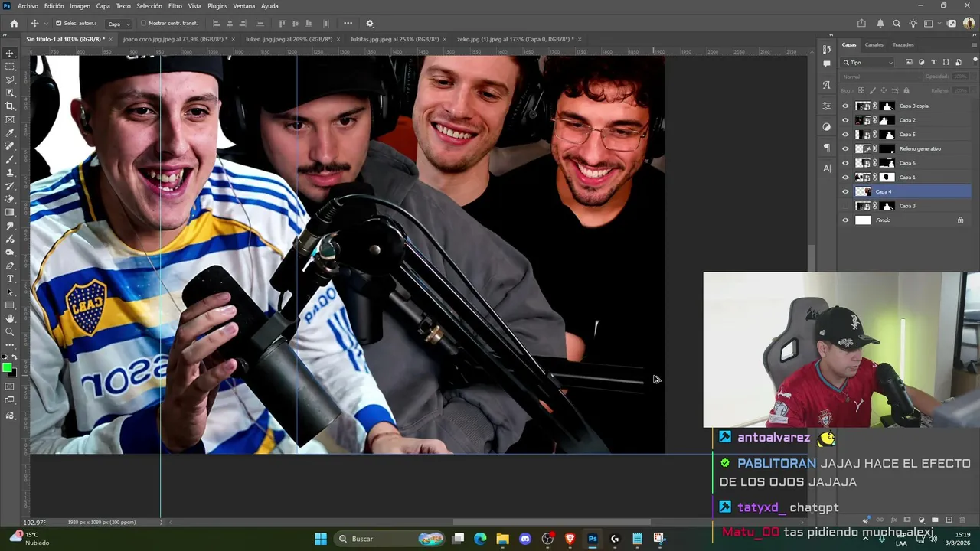Toggle the Selec. autom. checkbox
The width and height of the screenshot is (980, 551).
[58, 24]
